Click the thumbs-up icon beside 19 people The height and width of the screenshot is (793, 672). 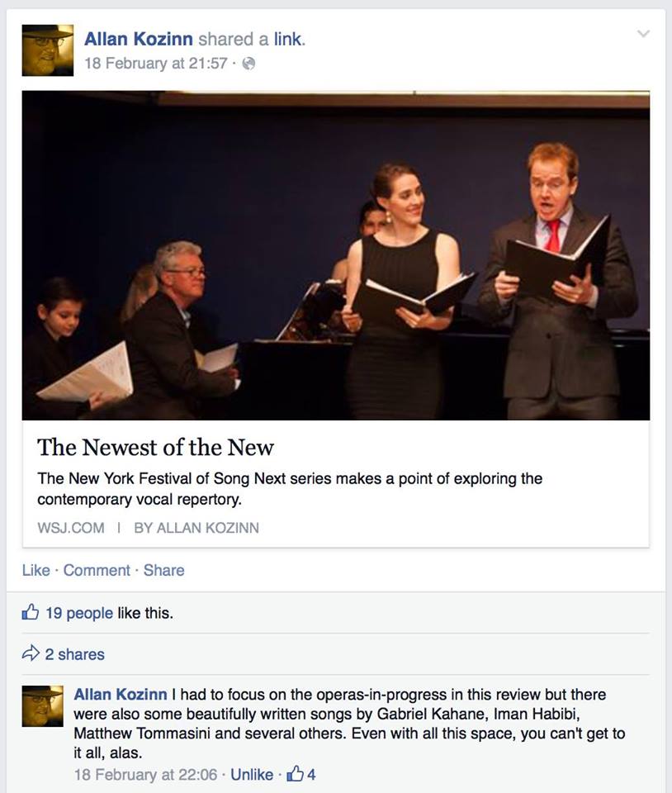(31, 612)
